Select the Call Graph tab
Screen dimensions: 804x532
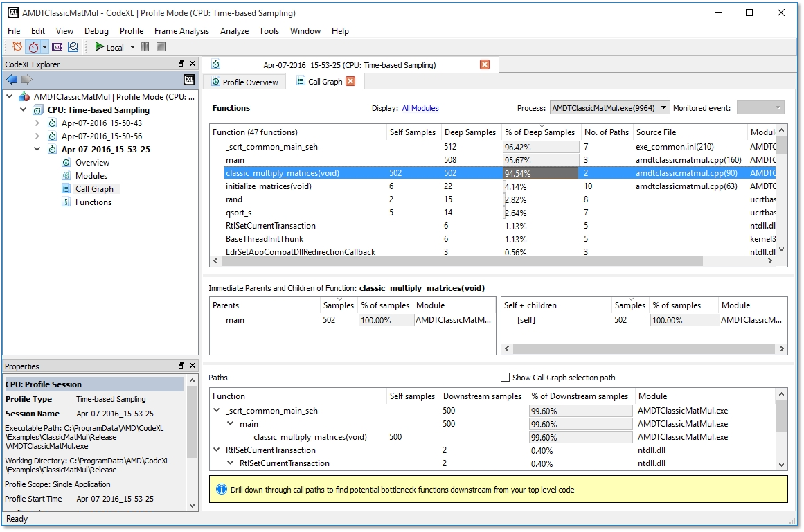[x=325, y=82]
